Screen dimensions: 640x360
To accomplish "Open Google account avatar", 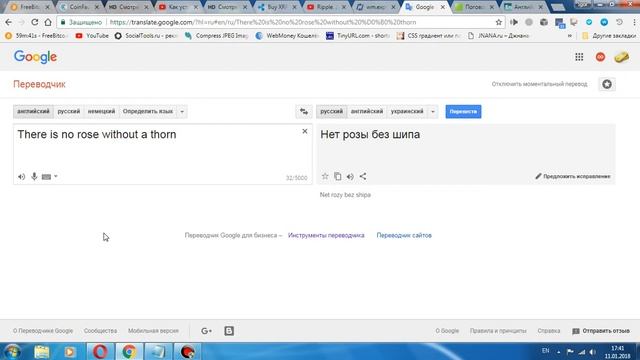I will click(x=622, y=57).
